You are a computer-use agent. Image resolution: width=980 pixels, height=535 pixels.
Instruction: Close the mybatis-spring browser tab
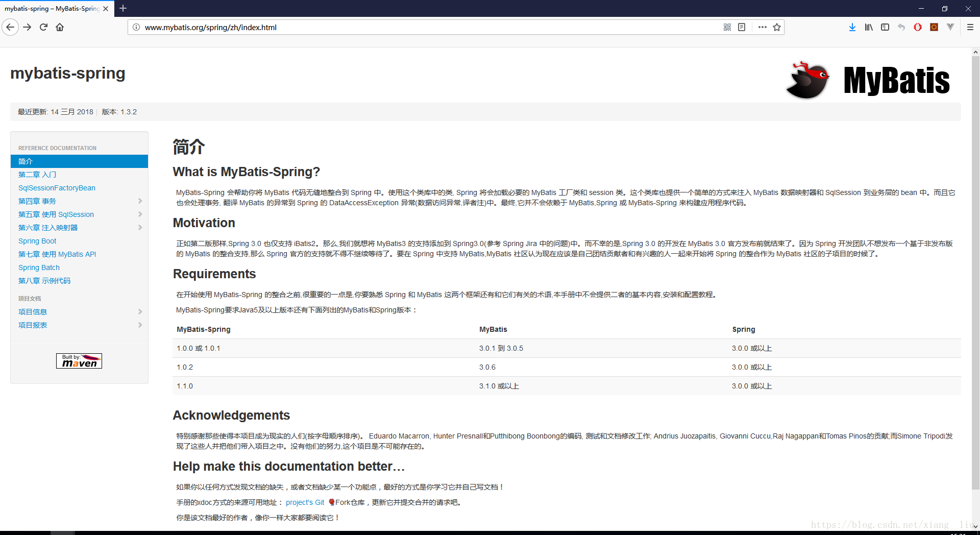[x=106, y=9]
